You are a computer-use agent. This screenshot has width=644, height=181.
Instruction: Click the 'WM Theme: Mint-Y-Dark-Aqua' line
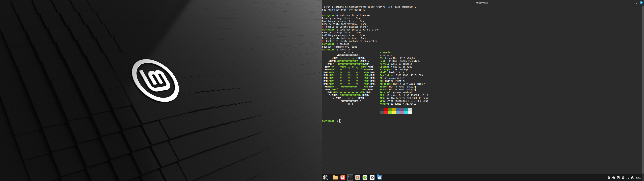403,84
